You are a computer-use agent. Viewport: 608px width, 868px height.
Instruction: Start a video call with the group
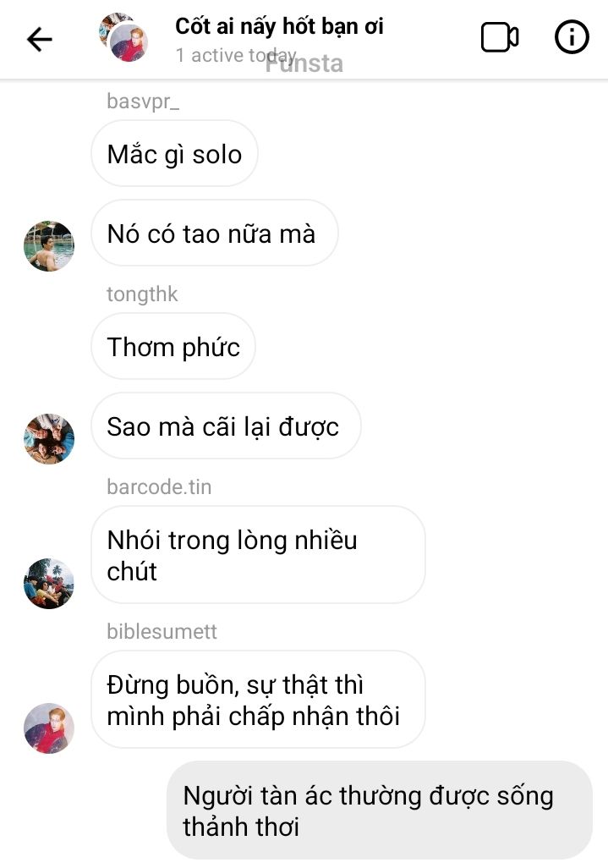click(x=500, y=37)
